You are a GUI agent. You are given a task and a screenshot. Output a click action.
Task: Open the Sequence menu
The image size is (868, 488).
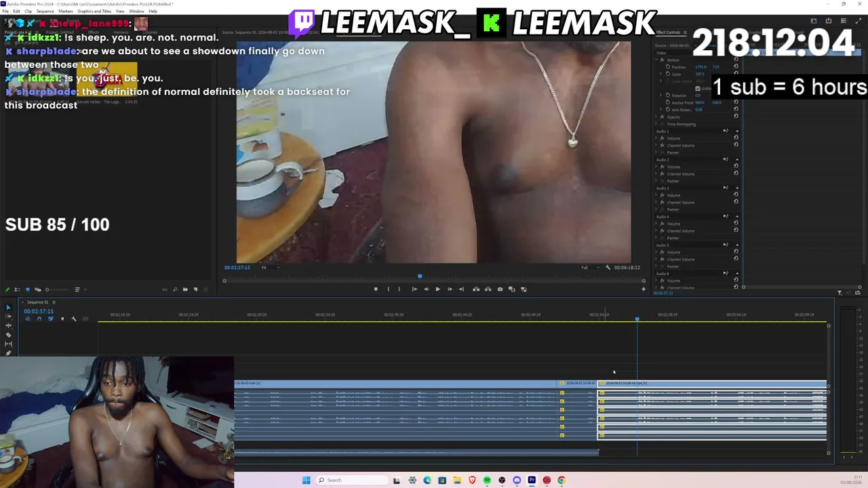pyautogui.click(x=45, y=12)
